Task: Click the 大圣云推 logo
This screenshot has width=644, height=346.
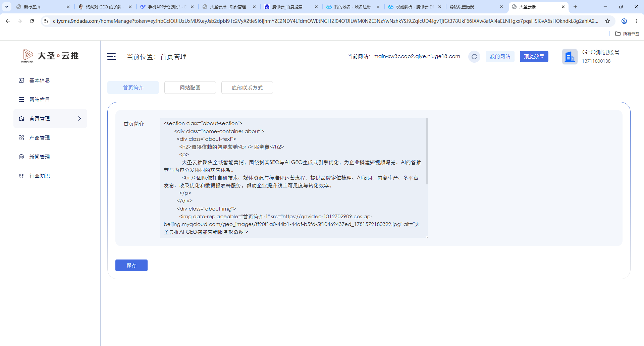Action: pos(50,56)
